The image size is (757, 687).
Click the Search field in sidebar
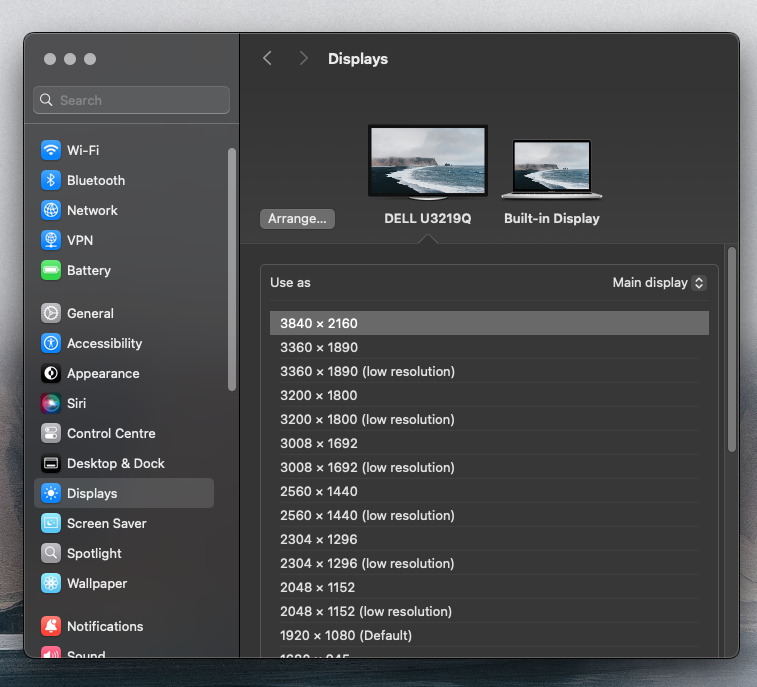pos(132,100)
